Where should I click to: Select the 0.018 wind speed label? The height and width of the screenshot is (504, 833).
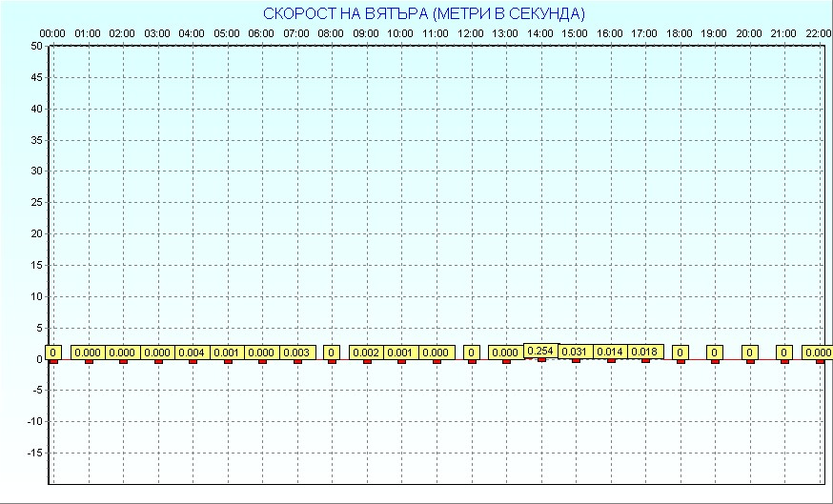click(x=645, y=352)
